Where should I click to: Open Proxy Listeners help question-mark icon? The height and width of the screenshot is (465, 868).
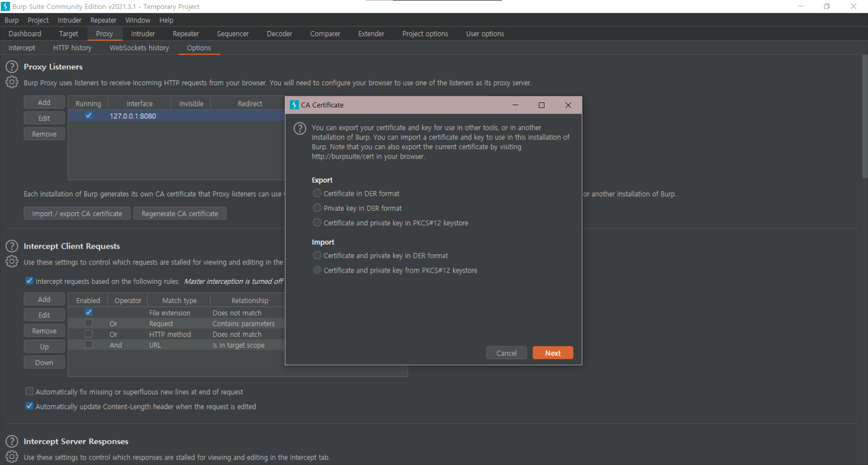12,66
